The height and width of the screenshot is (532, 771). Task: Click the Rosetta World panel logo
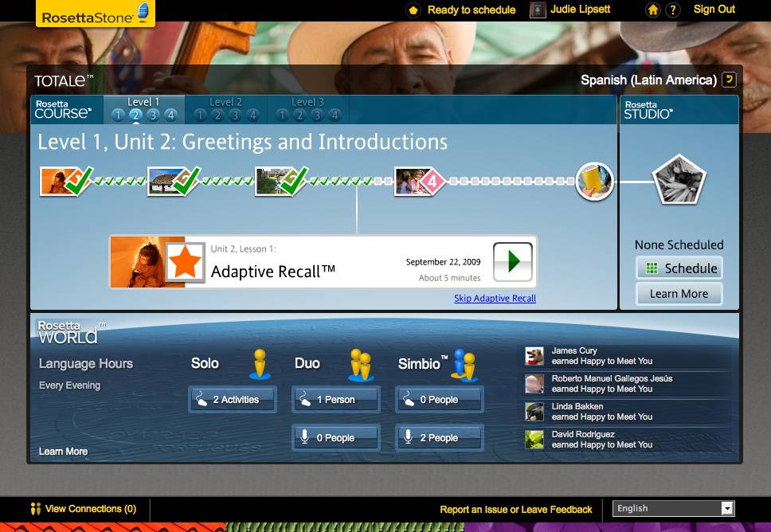click(71, 332)
